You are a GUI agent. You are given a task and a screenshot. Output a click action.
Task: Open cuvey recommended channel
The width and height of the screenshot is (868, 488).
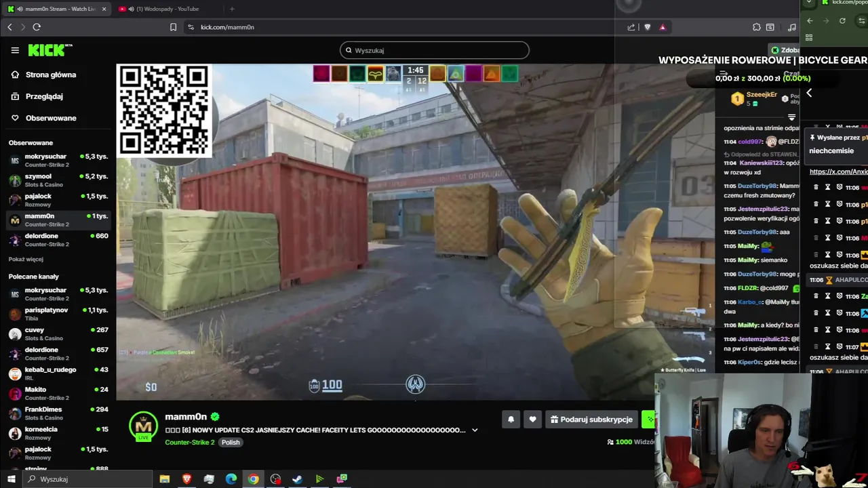[58, 333]
